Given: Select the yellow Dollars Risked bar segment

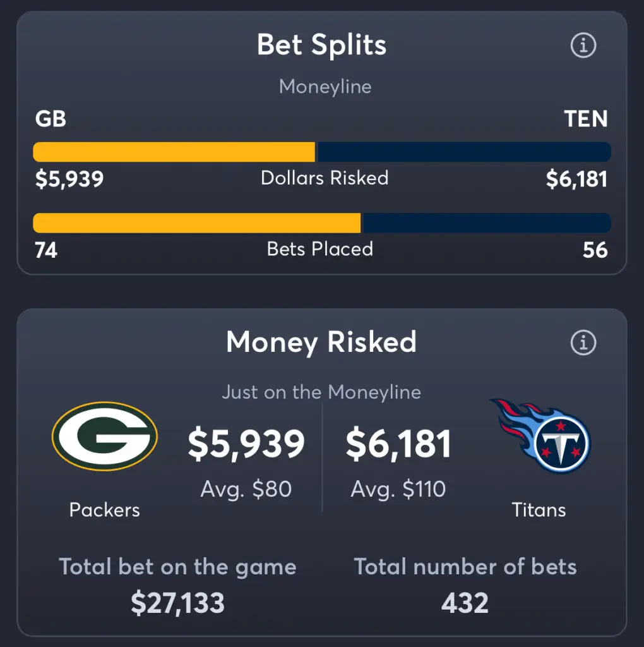Looking at the screenshot, I should 174,152.
